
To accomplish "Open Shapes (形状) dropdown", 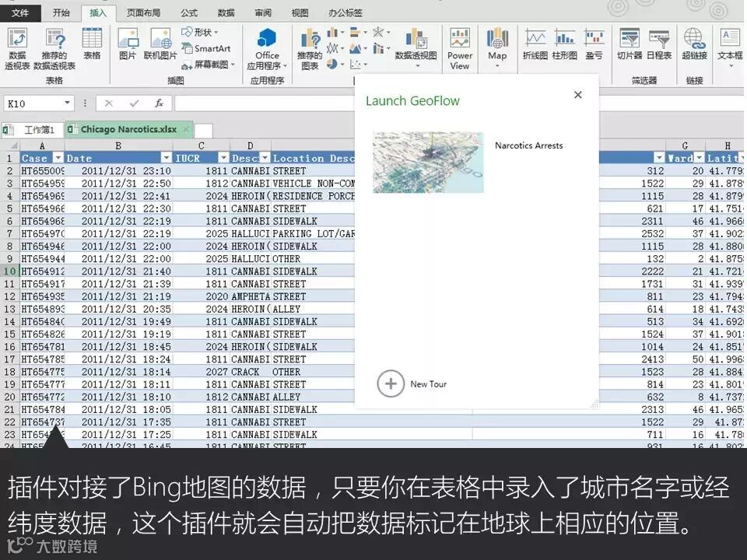I will point(200,33).
